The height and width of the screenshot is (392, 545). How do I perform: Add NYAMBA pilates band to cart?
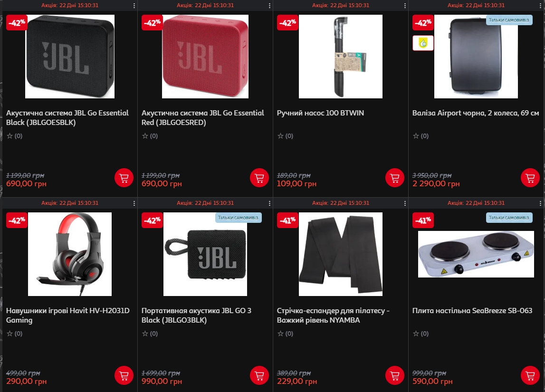(395, 376)
